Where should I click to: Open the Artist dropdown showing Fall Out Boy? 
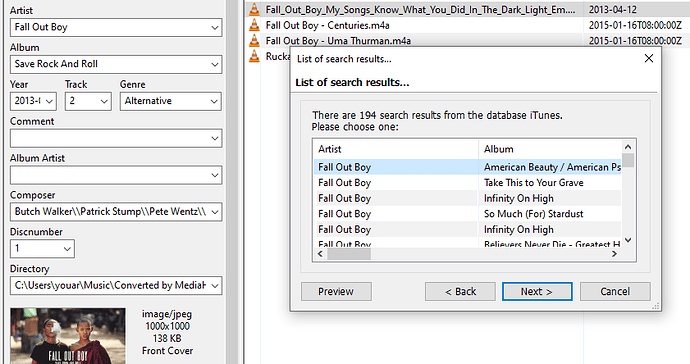(215, 27)
